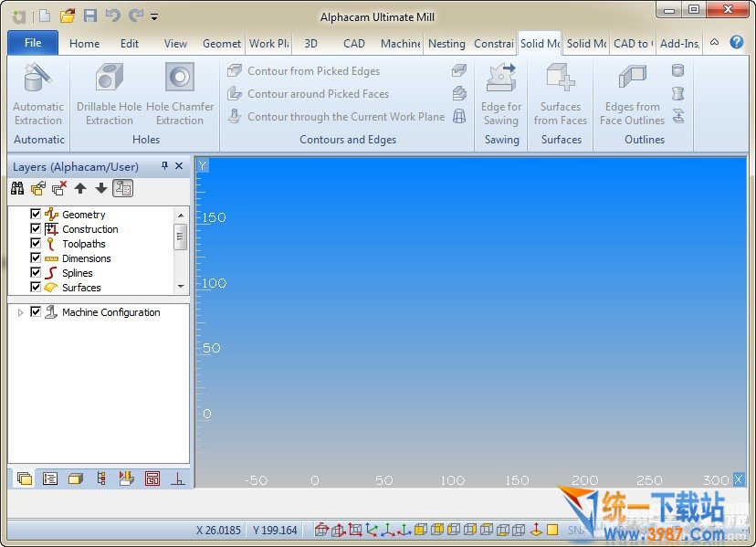The image size is (756, 547).
Task: Click the first red wireframe cube icon in the status bar
Action: click(x=321, y=530)
